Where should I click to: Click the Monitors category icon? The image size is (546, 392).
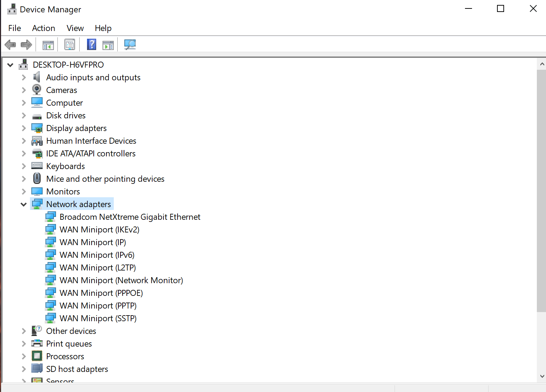(x=37, y=191)
